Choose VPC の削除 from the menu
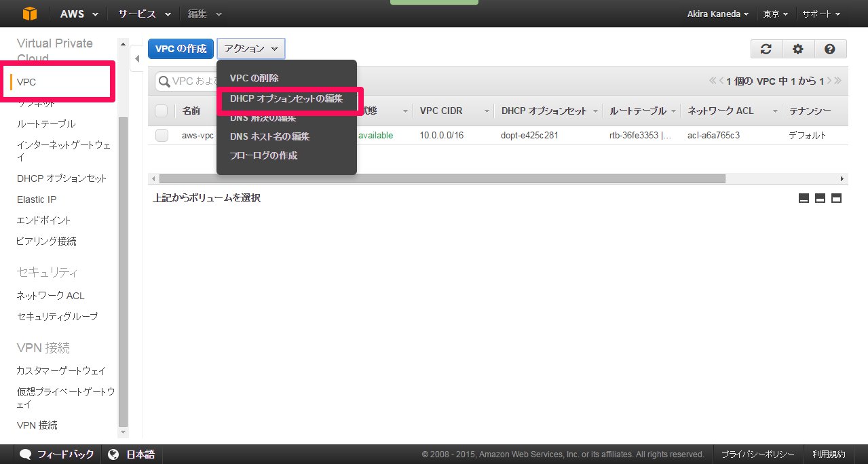The image size is (868, 464). click(254, 79)
